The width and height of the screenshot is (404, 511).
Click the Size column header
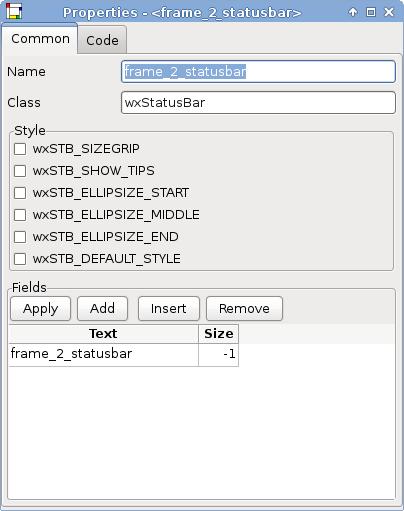coord(218,334)
